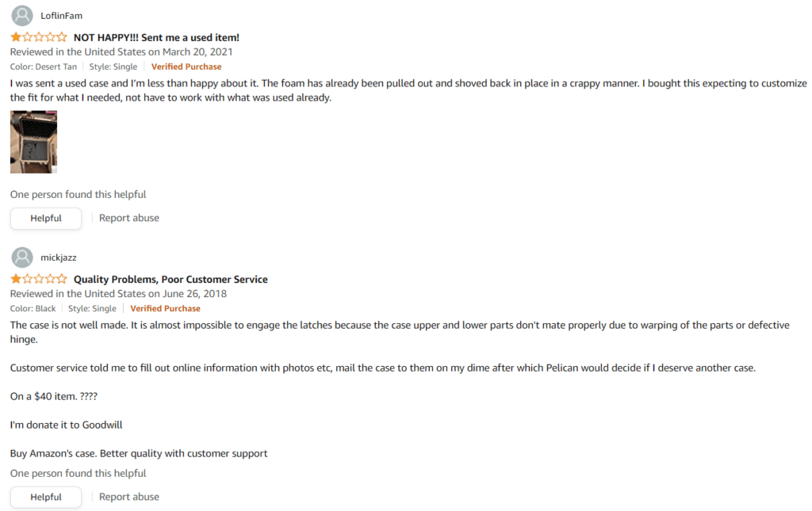The image size is (812, 511).
Task: Click 'Style: Single' under LoflinFam's review
Action: 113,67
